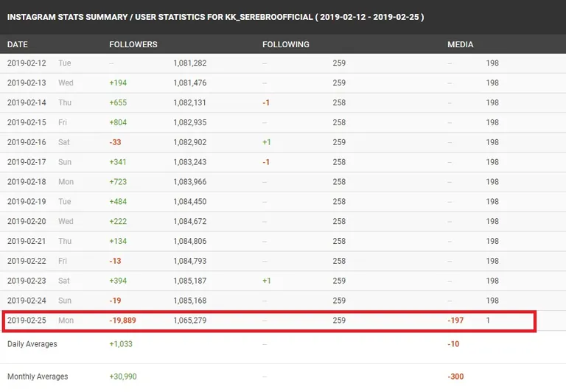Image resolution: width=566 pixels, height=392 pixels.
Task: Click the Daily Averages label
Action: pos(32,344)
